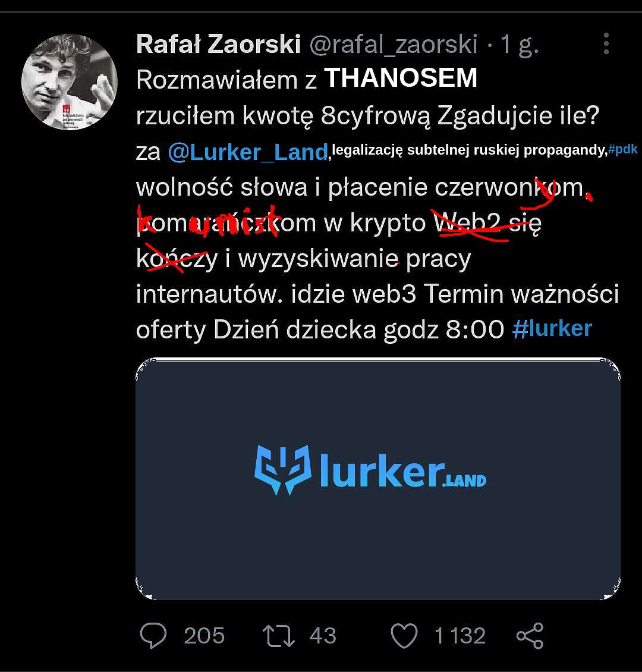Click Rafał Zaorski's round profile avatar

(x=70, y=82)
